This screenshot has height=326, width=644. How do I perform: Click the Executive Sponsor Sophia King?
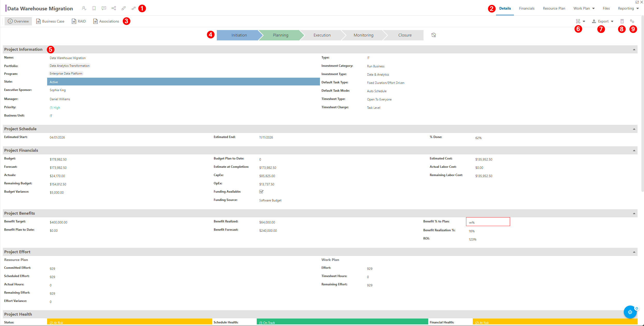click(x=58, y=90)
